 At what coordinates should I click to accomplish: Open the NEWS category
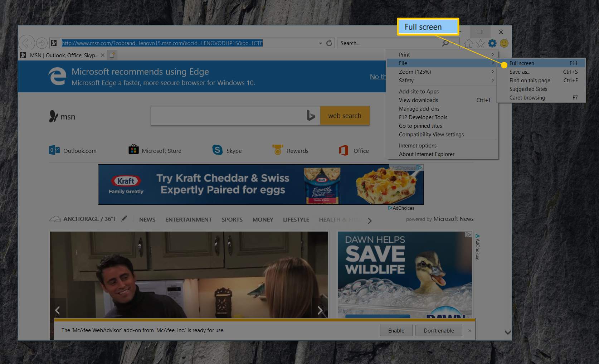147,219
